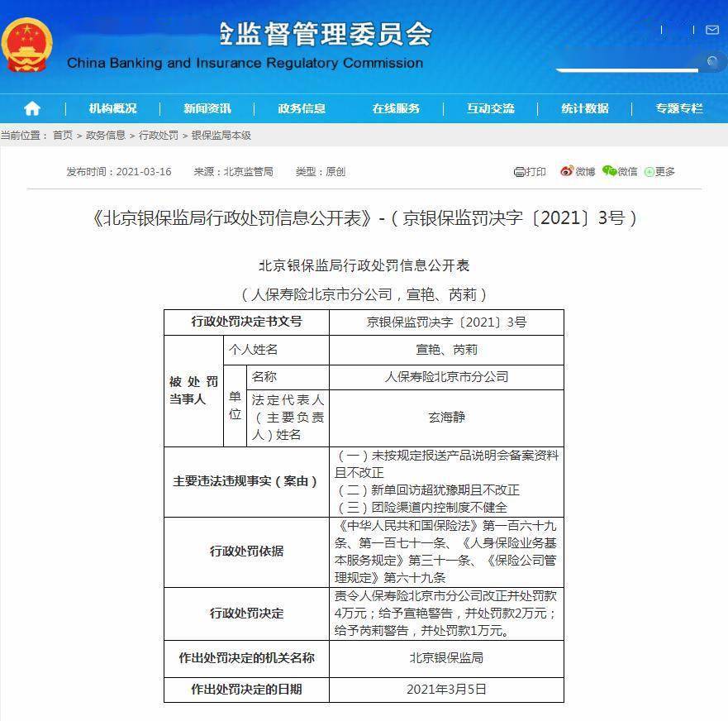The image size is (728, 721).
Task: Click the 首页 breadcrumb link
Action: point(63,136)
